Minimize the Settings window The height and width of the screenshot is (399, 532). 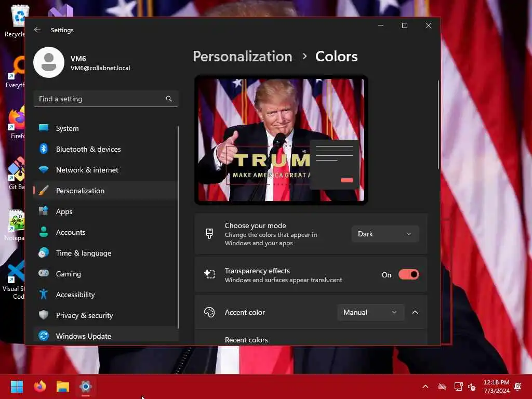pos(381,25)
